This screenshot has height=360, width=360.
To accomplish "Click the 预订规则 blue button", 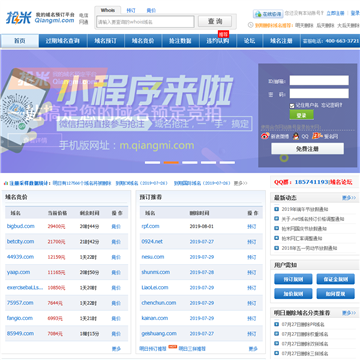I will click(293, 279).
